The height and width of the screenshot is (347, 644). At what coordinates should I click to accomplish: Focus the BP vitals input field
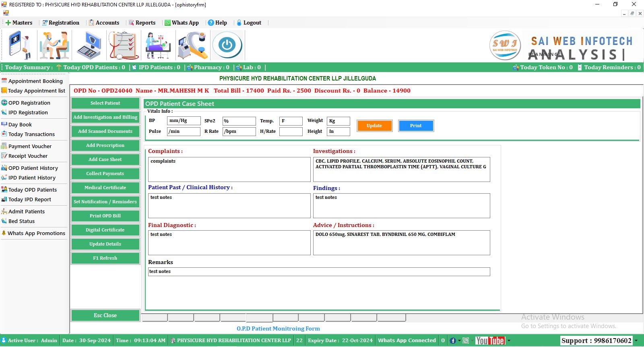pos(184,121)
